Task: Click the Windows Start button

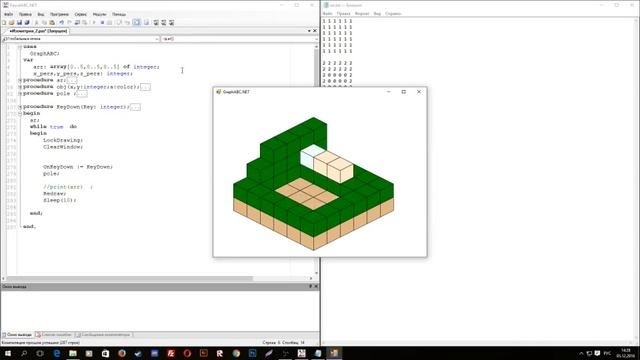Action: coord(8,353)
